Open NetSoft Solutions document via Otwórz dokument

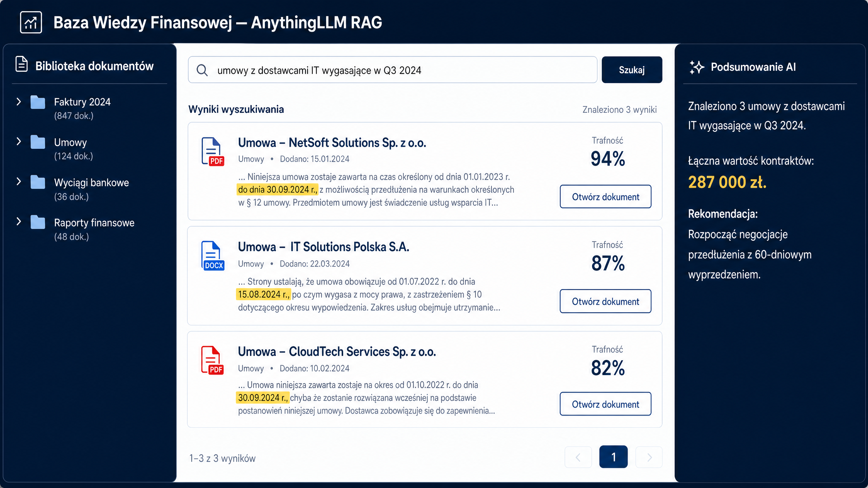pos(605,197)
